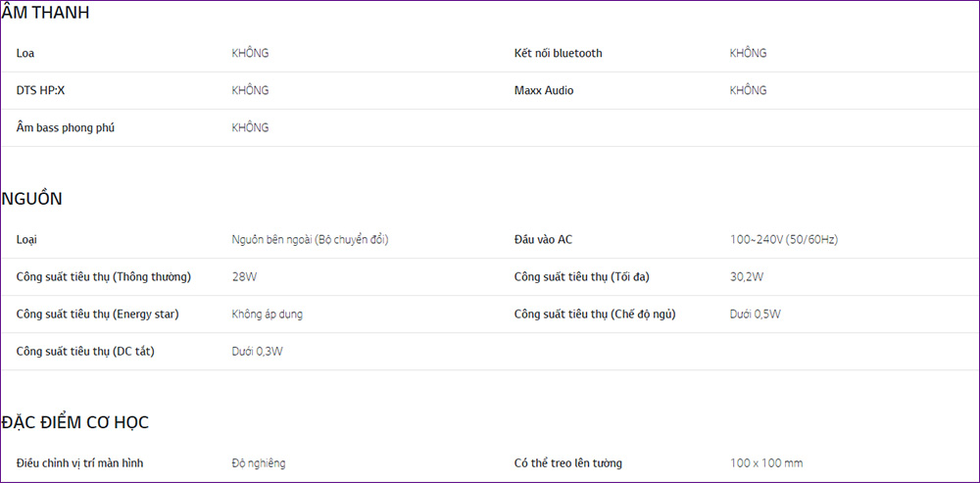
Task: Select the Kết nối bluetooth label
Action: 559,54
